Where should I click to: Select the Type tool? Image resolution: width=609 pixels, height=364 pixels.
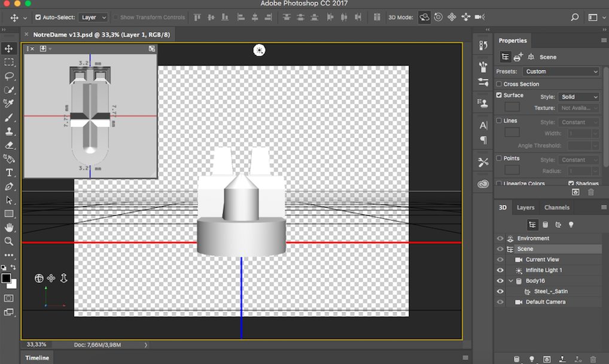(x=9, y=173)
